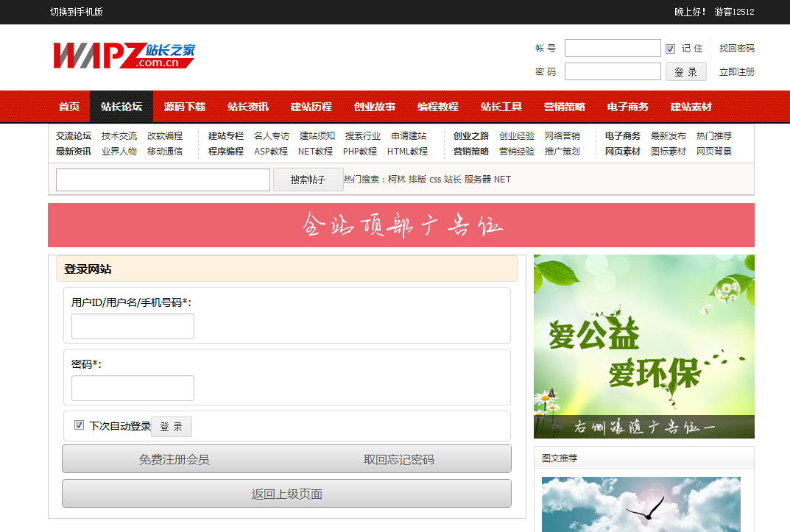
Task: Click 取回忘记密码 link
Action: pyautogui.click(x=398, y=459)
